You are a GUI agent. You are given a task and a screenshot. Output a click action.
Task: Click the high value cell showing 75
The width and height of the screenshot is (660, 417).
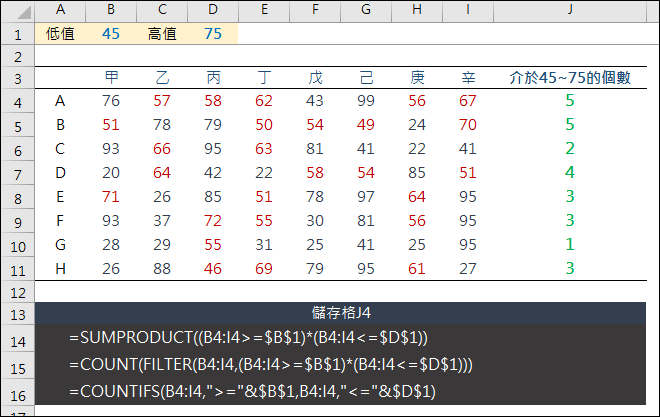213,34
